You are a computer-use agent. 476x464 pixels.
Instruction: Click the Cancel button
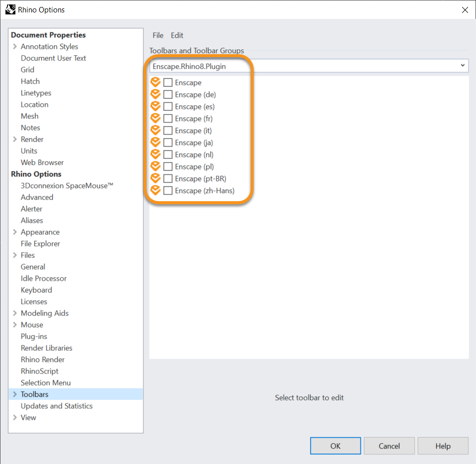389,446
